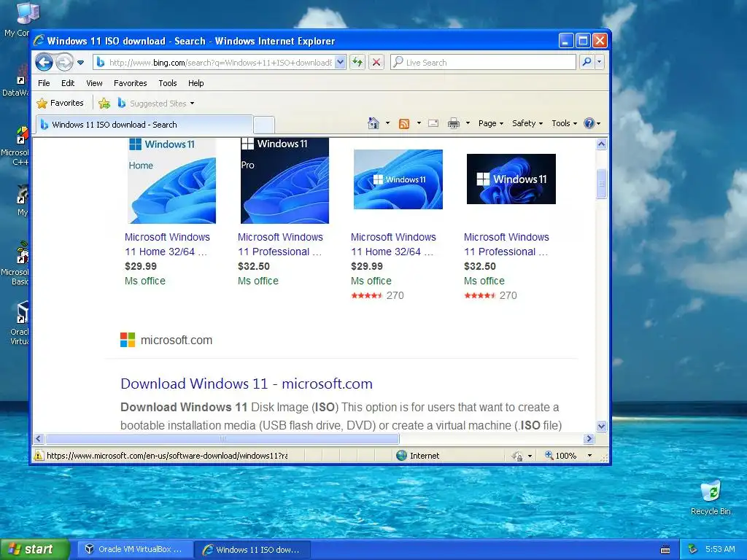Click the status bar warning icon
The width and height of the screenshot is (747, 560).
click(39, 456)
